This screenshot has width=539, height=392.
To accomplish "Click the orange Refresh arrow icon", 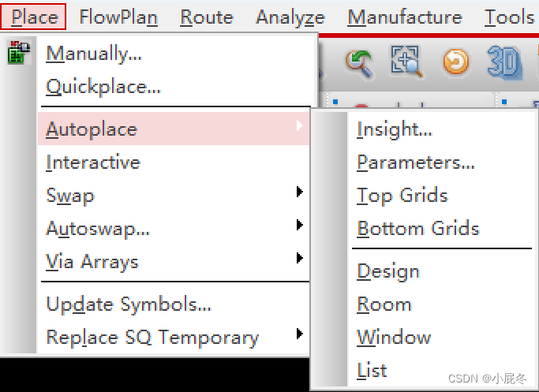I will pyautogui.click(x=455, y=62).
